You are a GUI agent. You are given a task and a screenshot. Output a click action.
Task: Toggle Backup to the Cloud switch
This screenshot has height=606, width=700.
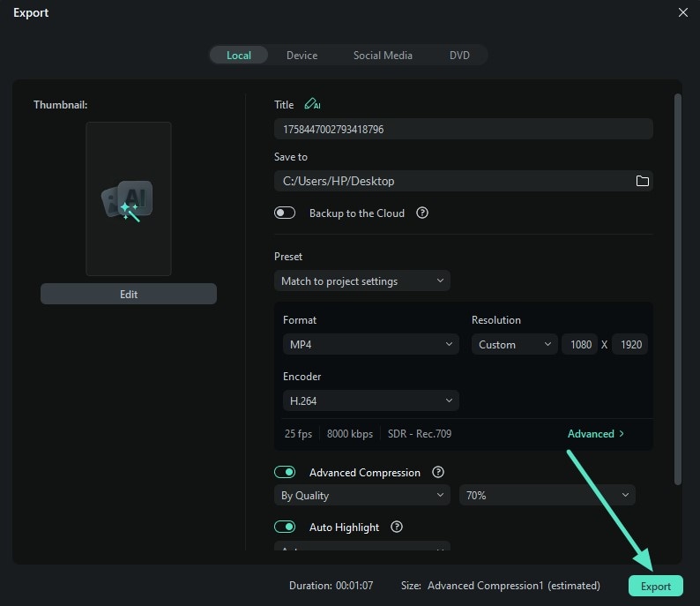(x=285, y=213)
